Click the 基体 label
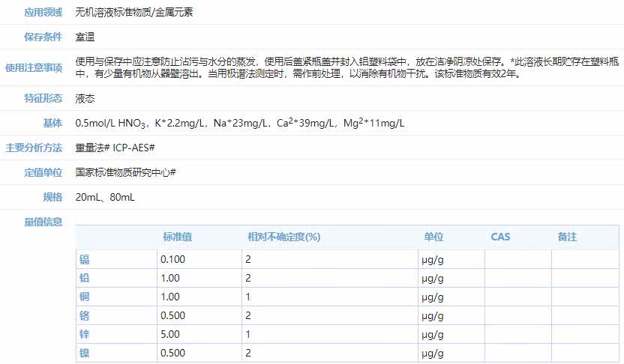Screen dimensions: 624x364 point(52,123)
